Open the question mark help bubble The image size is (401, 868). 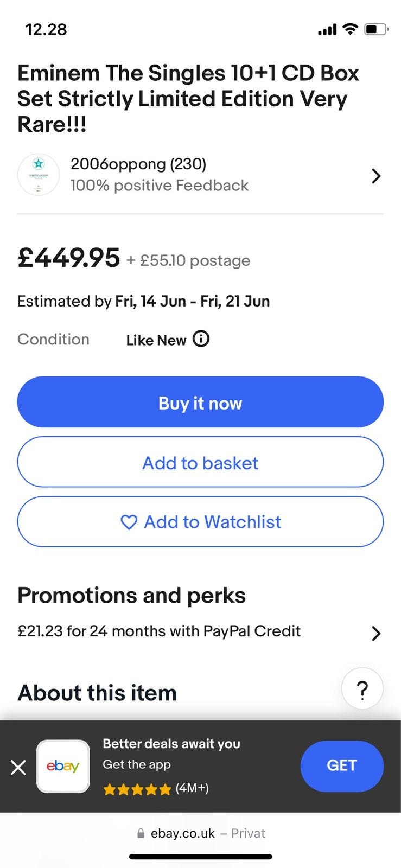coord(362,688)
